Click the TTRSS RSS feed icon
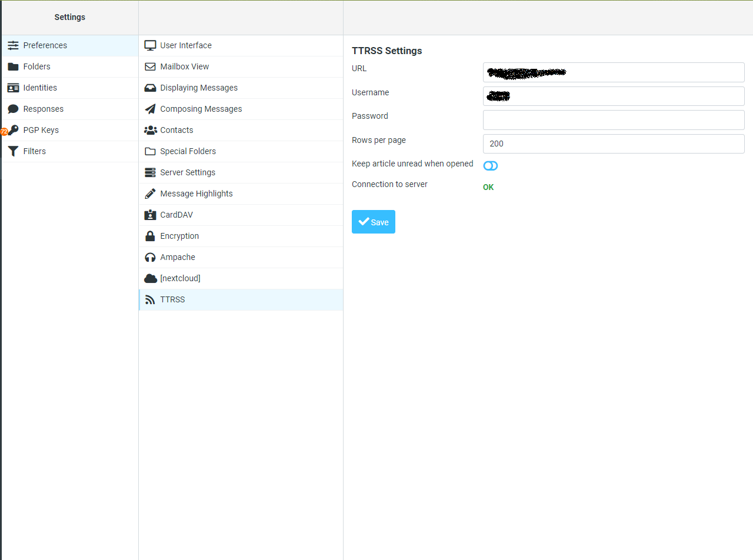This screenshot has height=560, width=753. click(x=150, y=299)
